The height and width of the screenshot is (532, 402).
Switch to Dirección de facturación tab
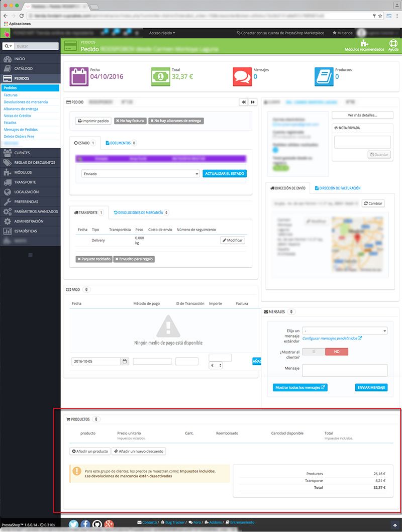click(338, 188)
